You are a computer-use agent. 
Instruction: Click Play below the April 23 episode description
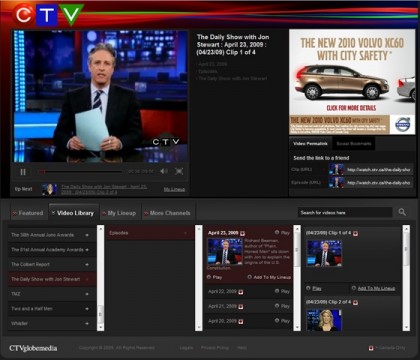[x=214, y=277]
